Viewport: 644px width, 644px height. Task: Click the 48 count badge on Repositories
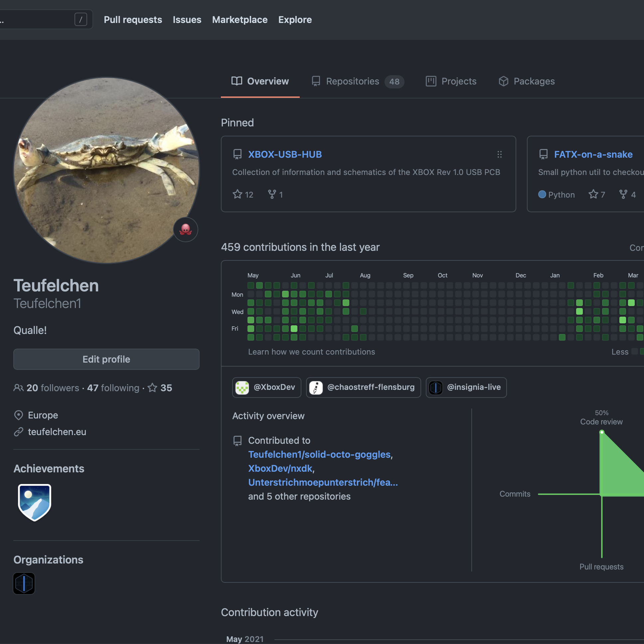click(394, 82)
